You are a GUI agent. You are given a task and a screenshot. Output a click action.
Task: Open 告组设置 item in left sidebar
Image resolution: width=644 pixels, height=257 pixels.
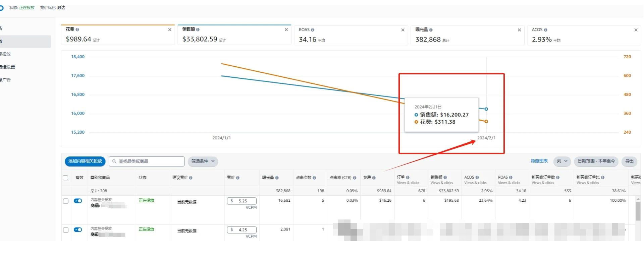pyautogui.click(x=8, y=67)
